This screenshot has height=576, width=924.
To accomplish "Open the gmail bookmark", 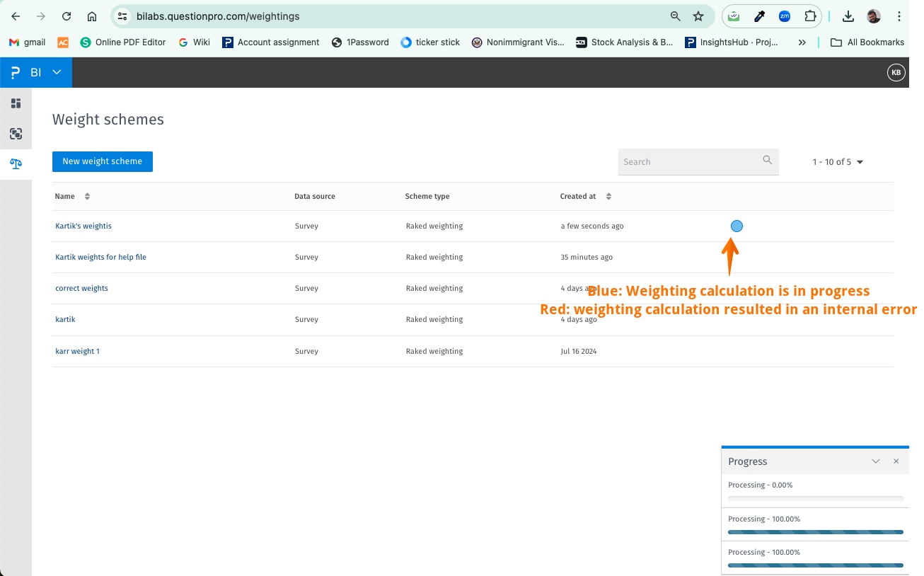I will coord(28,42).
